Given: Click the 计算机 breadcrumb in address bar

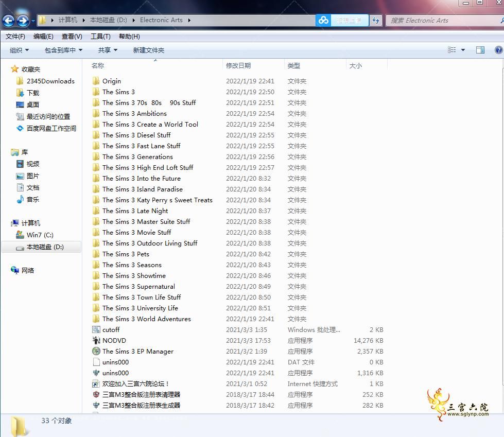Looking at the screenshot, I should 67,20.
